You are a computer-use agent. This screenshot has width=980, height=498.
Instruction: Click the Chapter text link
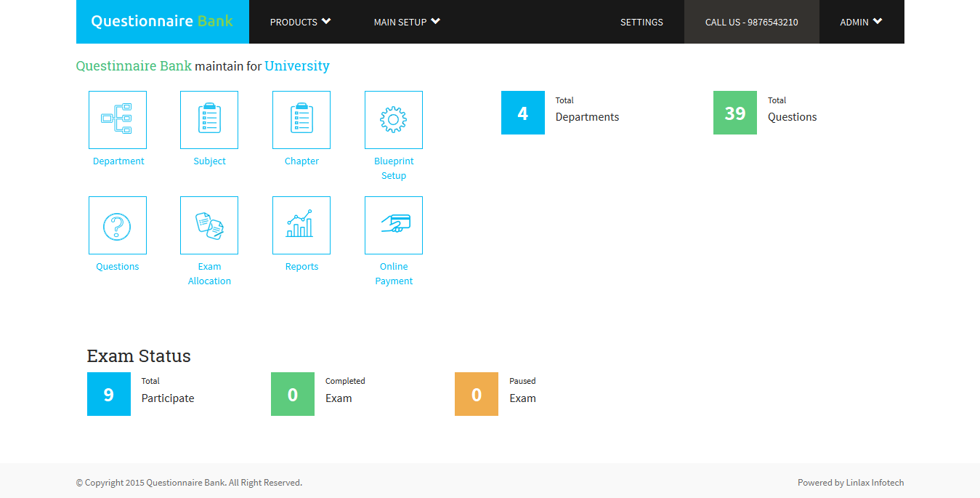pos(301,161)
